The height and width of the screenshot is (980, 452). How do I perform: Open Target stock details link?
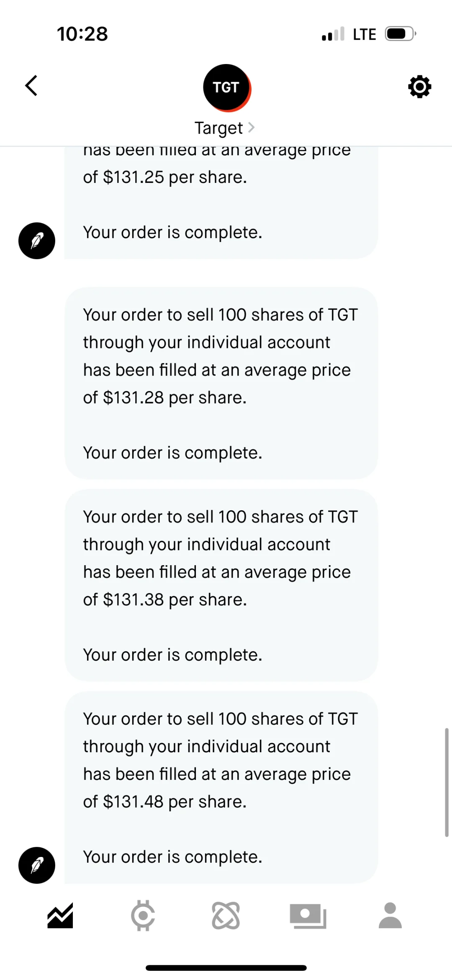pyautogui.click(x=218, y=128)
